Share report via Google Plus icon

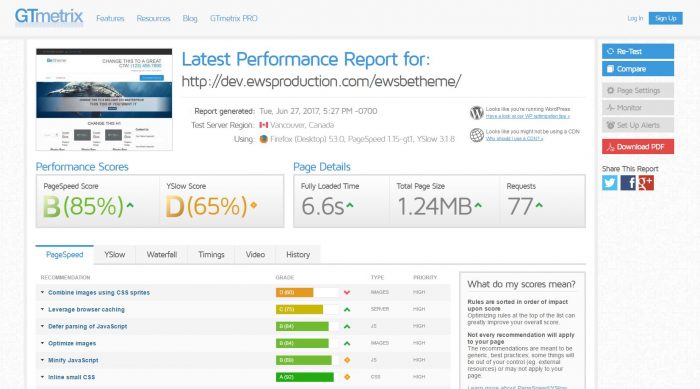pyautogui.click(x=646, y=183)
